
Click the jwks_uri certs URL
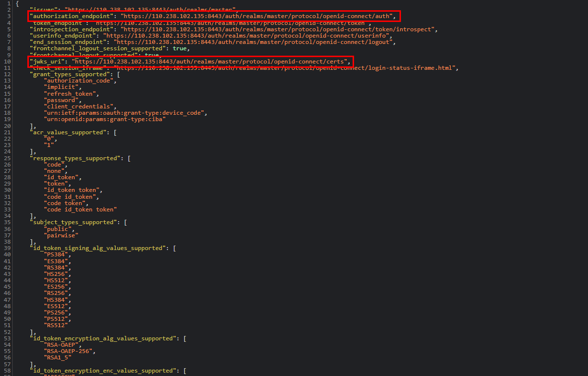[210, 62]
